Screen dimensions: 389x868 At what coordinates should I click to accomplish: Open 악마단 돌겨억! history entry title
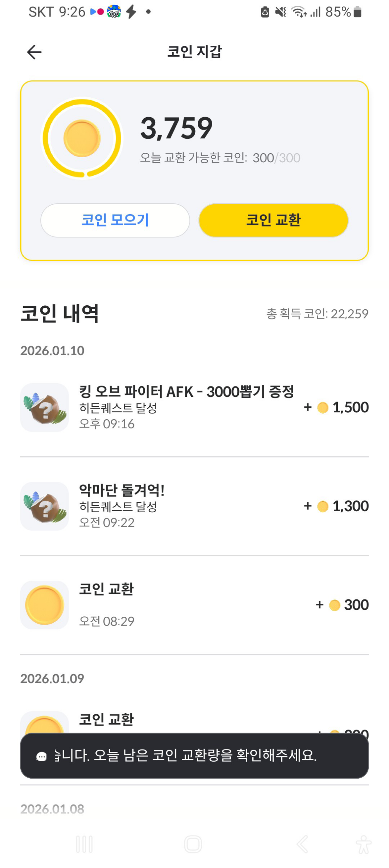pos(122,490)
